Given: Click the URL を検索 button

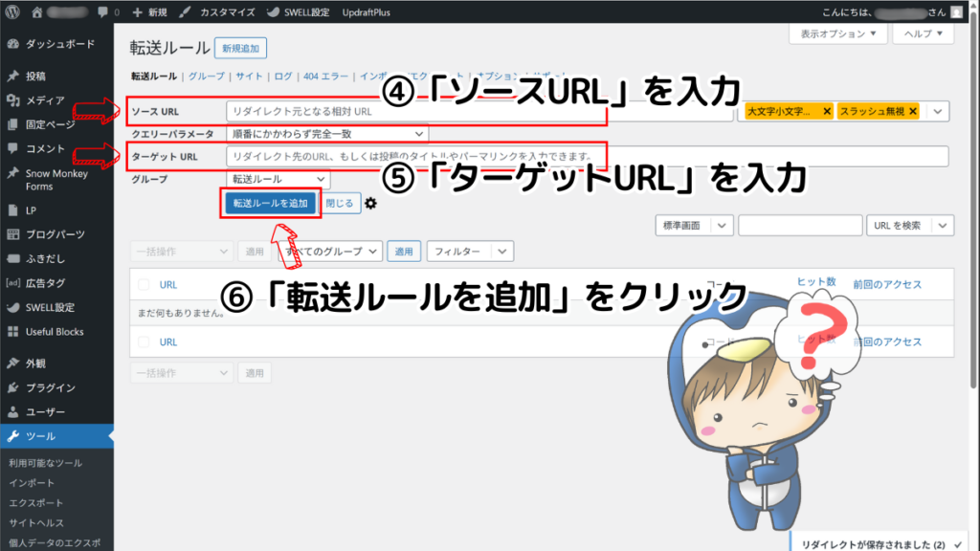Looking at the screenshot, I should coord(898,226).
